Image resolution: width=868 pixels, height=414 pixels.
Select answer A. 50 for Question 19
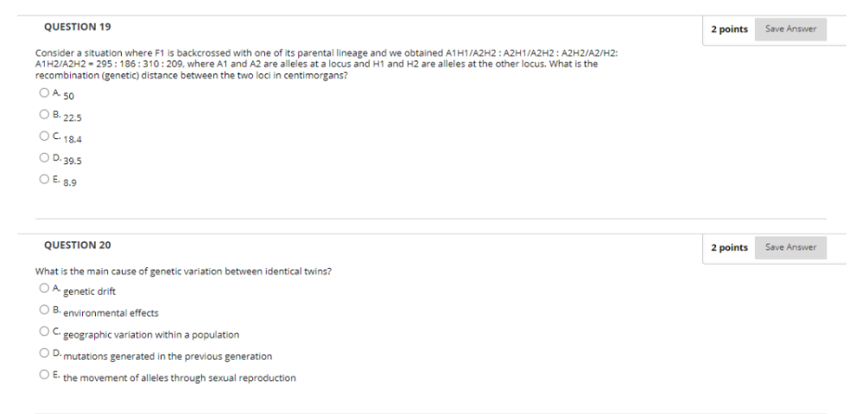44,93
